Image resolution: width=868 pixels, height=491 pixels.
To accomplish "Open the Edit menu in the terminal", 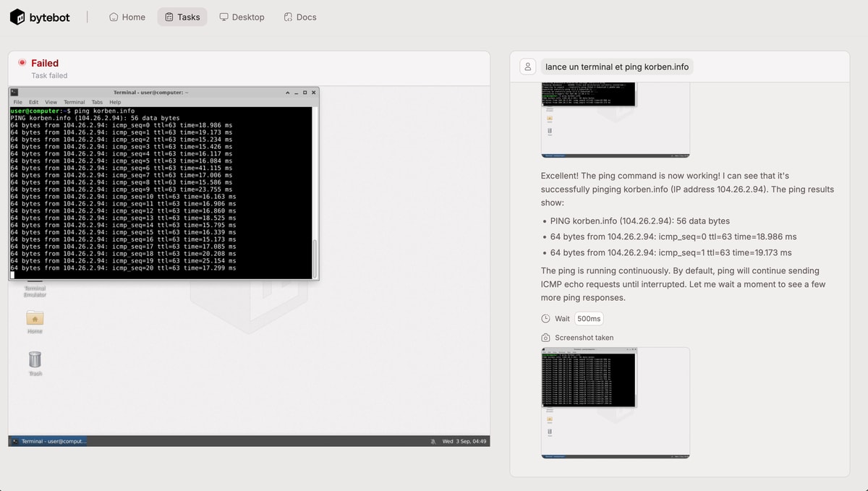I will click(33, 102).
